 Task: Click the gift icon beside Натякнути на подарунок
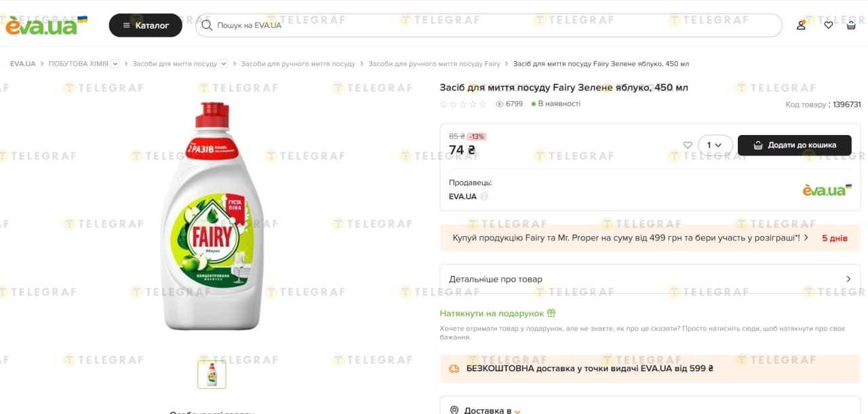(551, 314)
